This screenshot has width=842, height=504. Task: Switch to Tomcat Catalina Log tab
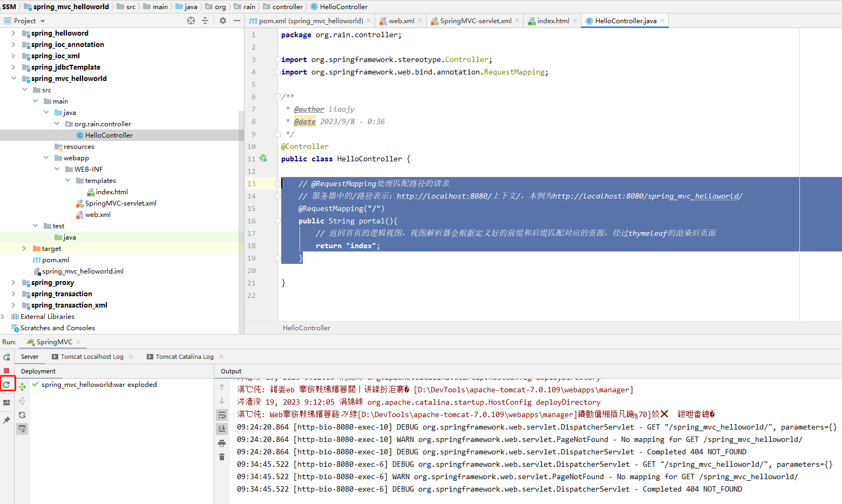pos(185,357)
